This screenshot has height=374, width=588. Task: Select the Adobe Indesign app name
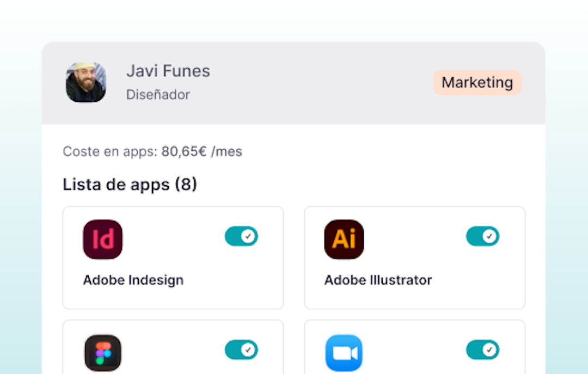(133, 280)
